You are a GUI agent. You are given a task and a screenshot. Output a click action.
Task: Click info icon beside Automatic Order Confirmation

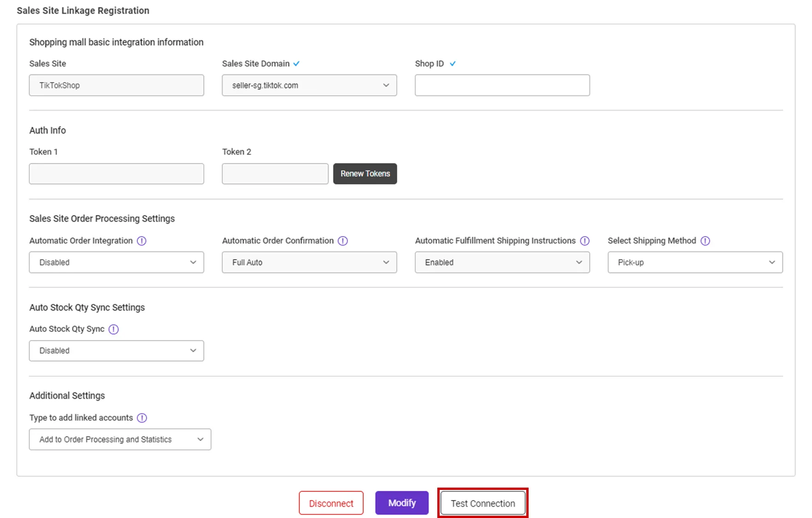click(343, 241)
